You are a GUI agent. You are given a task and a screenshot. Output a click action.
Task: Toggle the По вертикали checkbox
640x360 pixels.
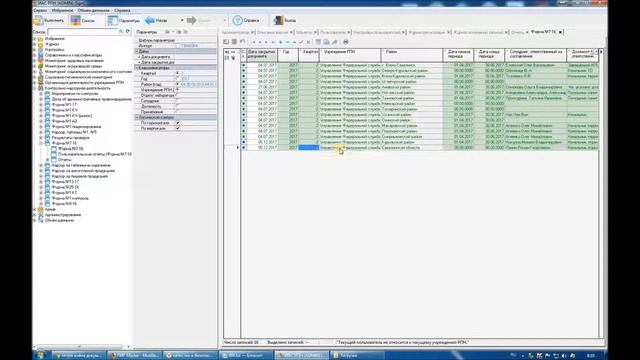[x=178, y=128]
